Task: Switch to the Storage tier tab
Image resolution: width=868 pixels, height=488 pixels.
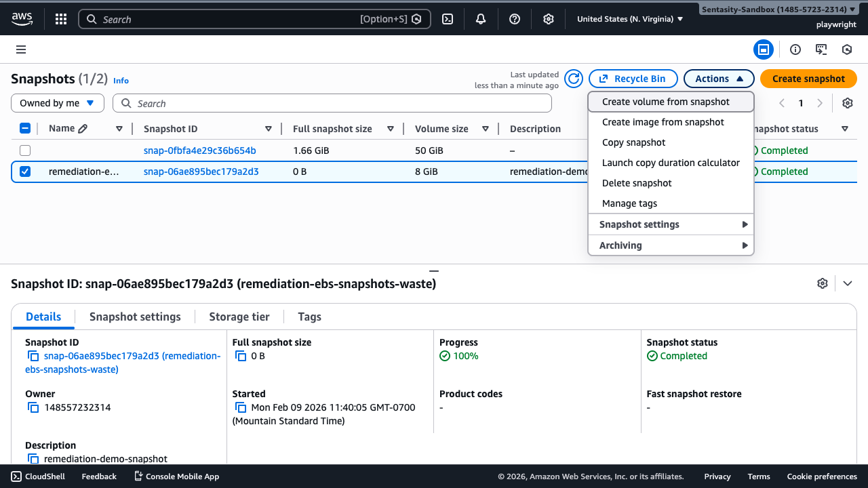Action: [x=239, y=317]
